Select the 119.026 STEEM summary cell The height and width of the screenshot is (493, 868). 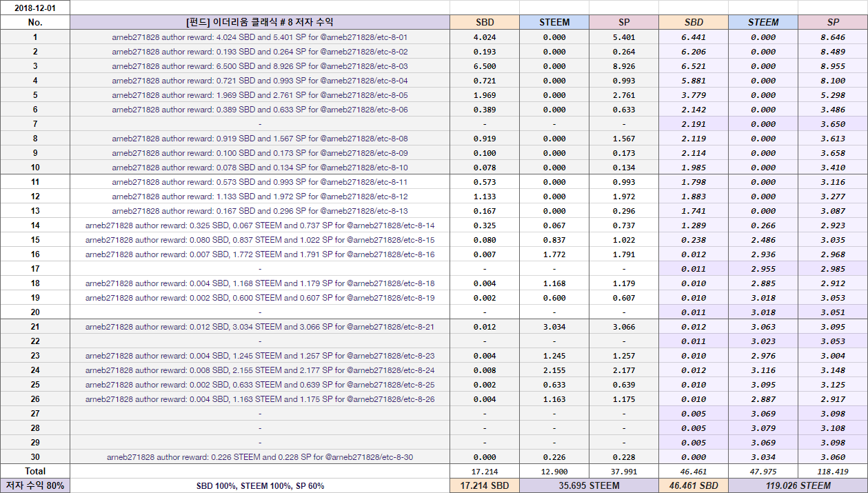point(798,485)
